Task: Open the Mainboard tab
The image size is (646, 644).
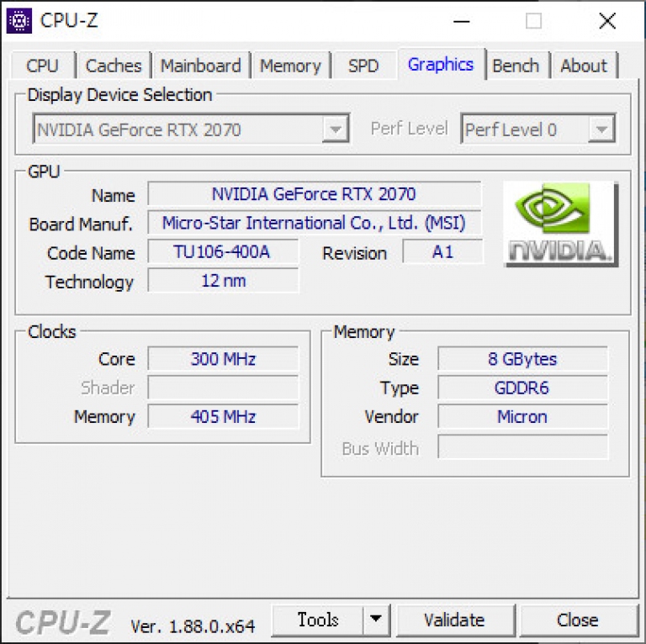Action: [201, 66]
